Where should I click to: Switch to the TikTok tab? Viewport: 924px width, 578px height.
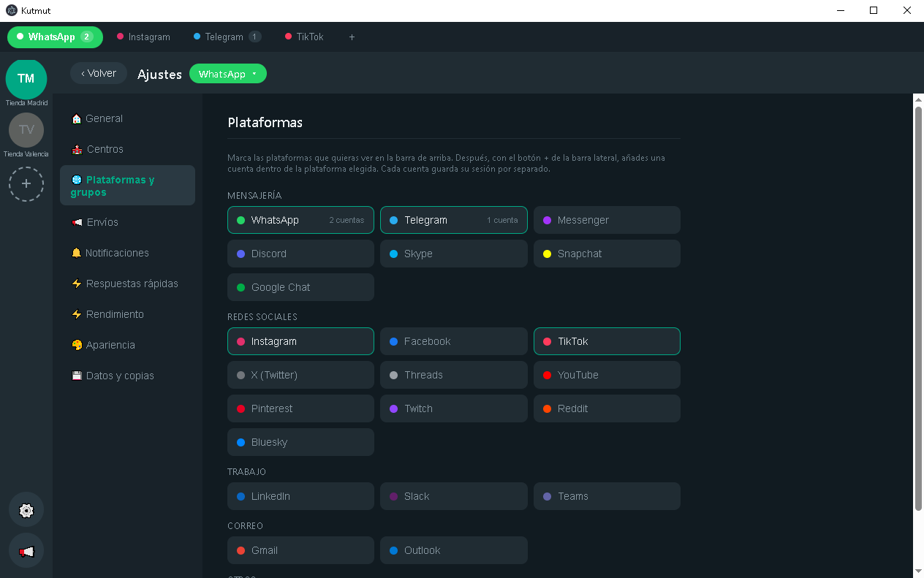pos(304,37)
